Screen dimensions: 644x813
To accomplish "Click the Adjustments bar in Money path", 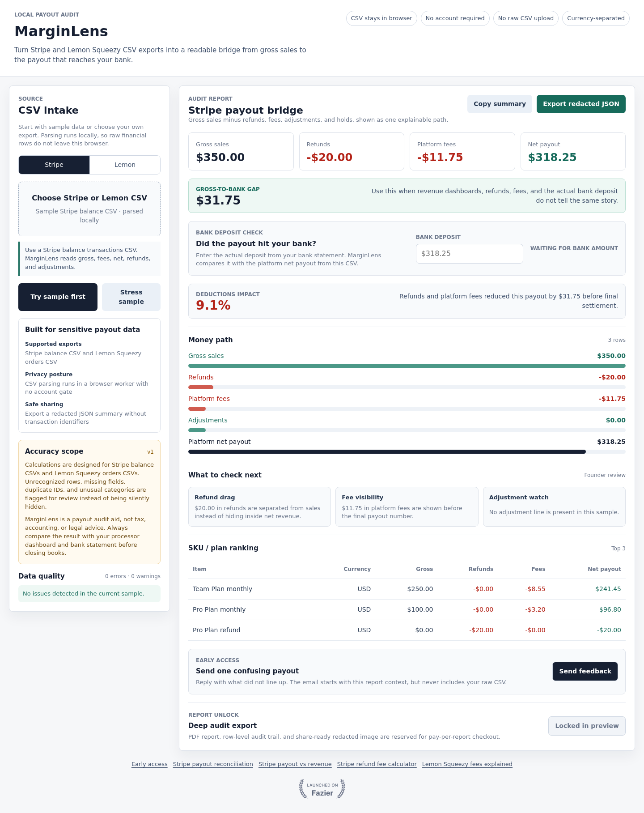I will (x=407, y=430).
